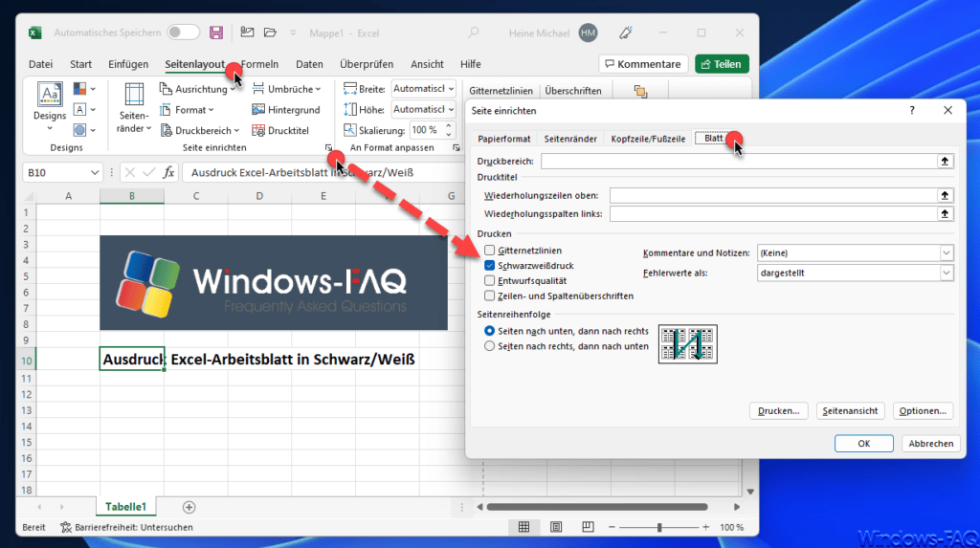Select the Tabelle1 sheet tab
980x548 pixels.
pos(125,507)
